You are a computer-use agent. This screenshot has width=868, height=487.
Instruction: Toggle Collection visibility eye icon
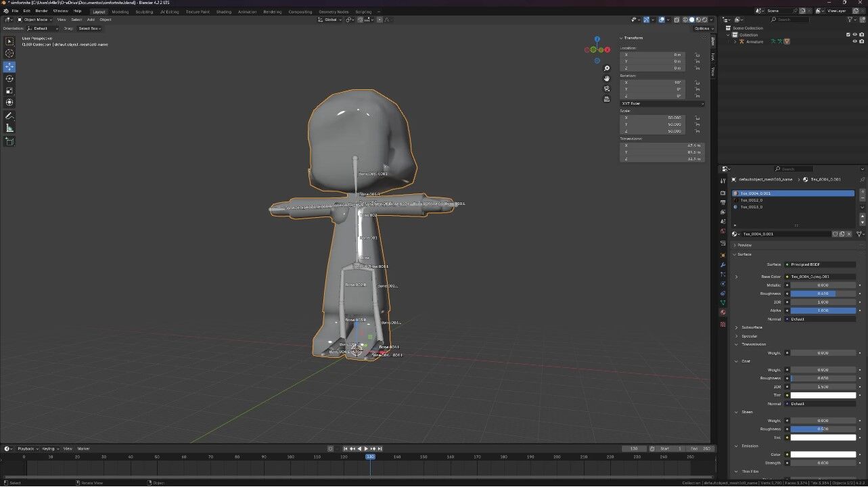855,34
